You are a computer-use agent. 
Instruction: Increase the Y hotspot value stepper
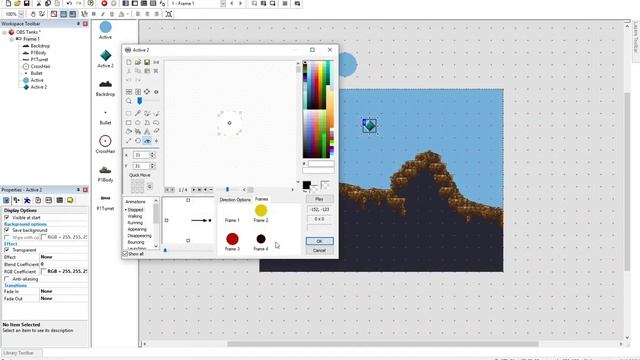click(x=153, y=164)
